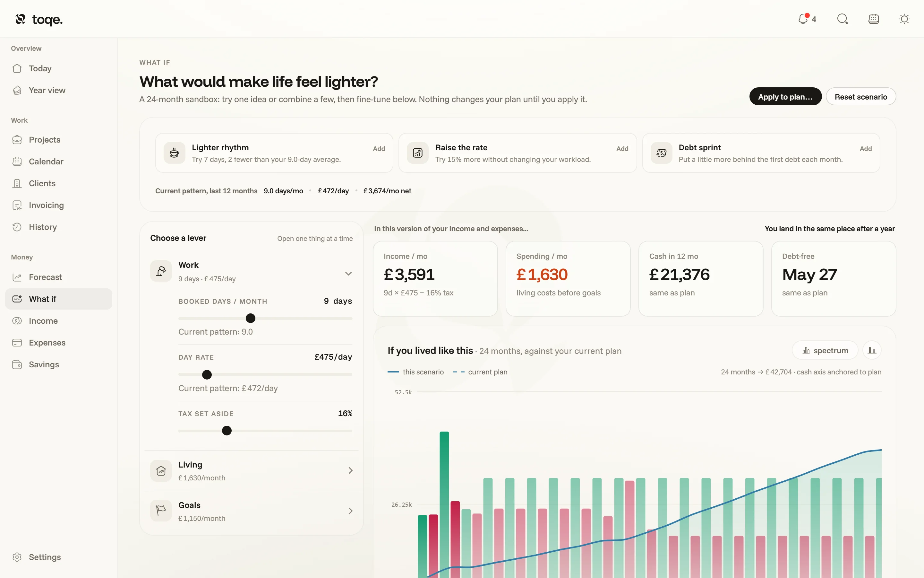Click '£3,674/mo net' current pattern value
The image size is (924, 578).
click(x=387, y=191)
